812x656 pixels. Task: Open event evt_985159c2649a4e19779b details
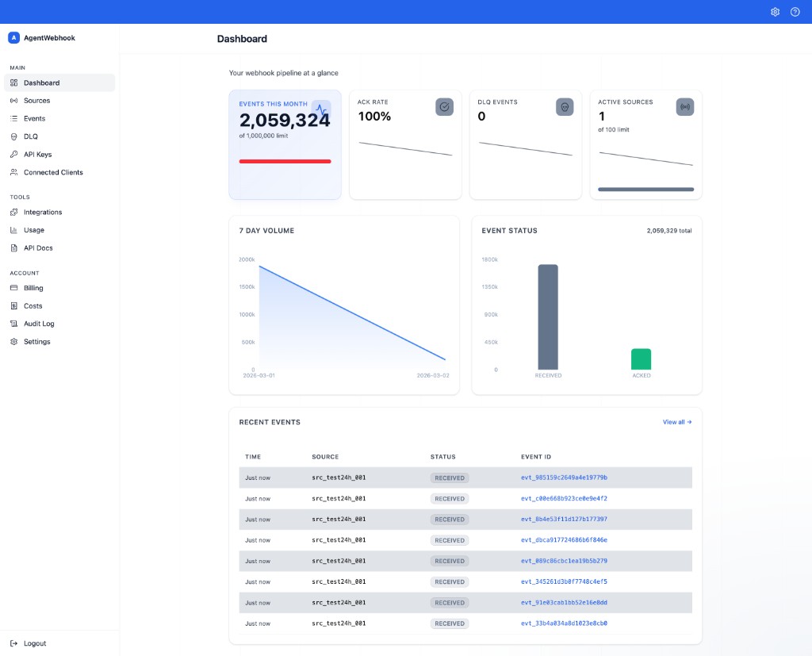coord(563,478)
